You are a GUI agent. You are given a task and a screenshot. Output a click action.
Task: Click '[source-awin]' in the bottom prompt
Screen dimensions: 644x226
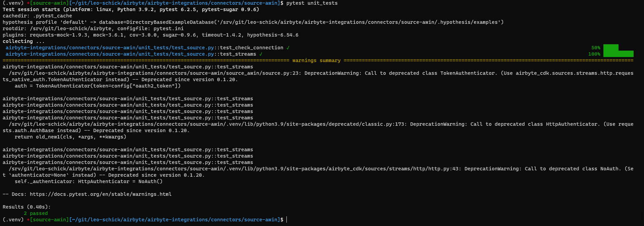tap(49, 220)
